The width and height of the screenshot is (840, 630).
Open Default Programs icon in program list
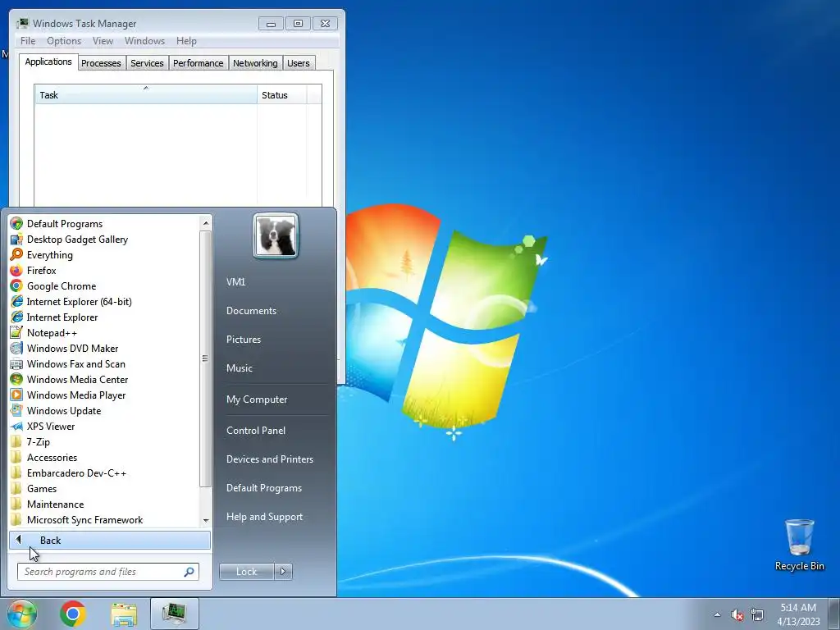(x=16, y=223)
